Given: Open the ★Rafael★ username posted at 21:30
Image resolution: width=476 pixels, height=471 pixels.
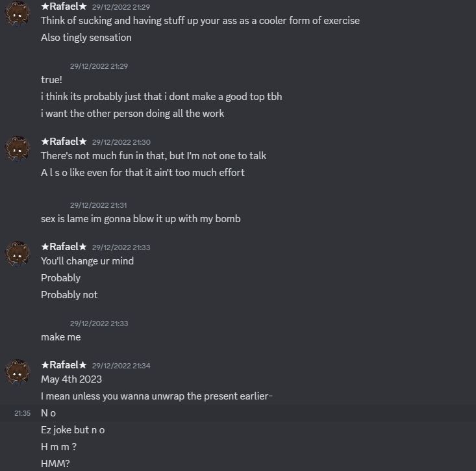Looking at the screenshot, I should point(64,142).
